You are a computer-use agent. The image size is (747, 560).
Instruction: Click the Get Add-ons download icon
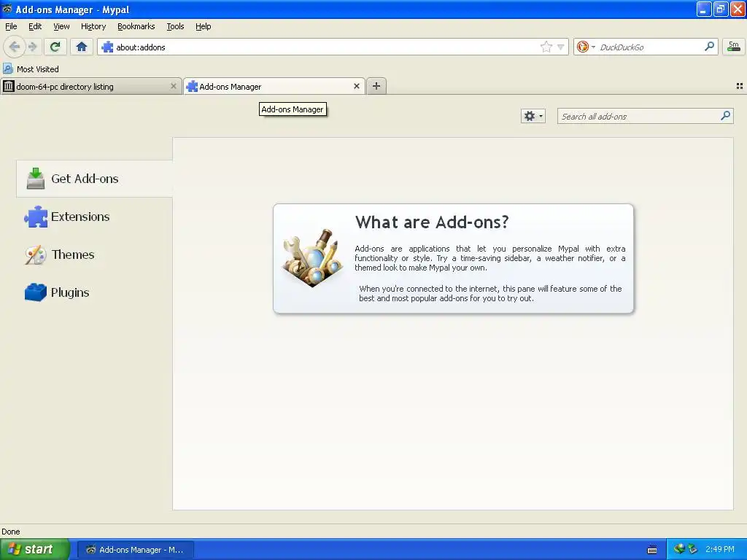36,179
